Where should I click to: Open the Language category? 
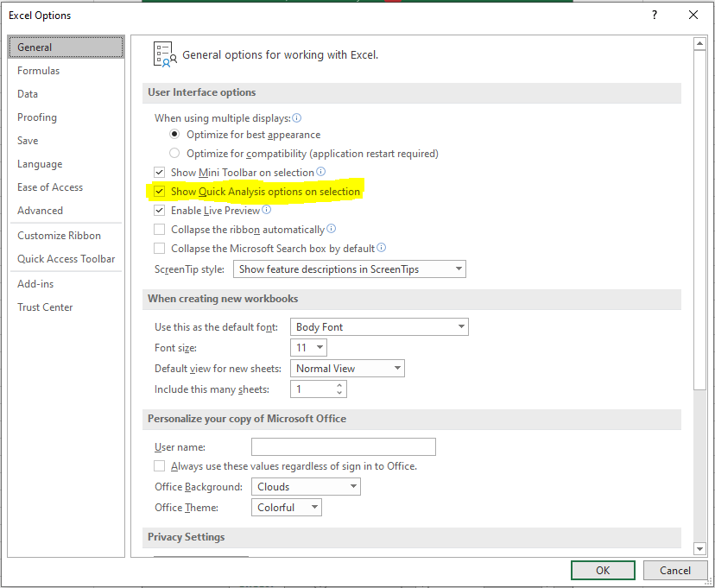point(66,164)
